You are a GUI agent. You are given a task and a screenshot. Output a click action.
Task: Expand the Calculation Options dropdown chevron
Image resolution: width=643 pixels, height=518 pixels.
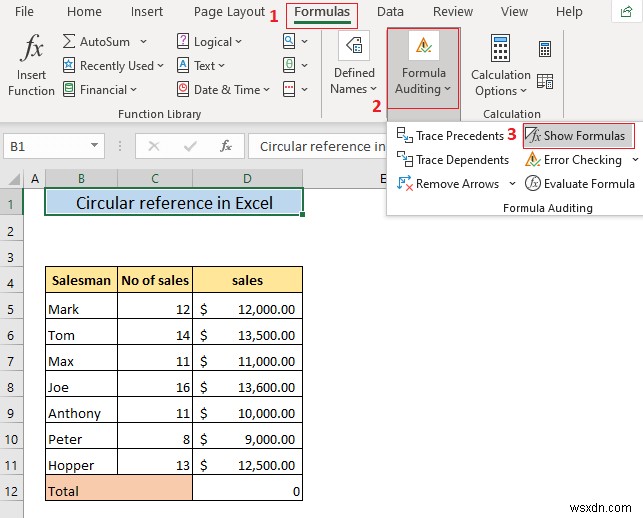click(523, 91)
